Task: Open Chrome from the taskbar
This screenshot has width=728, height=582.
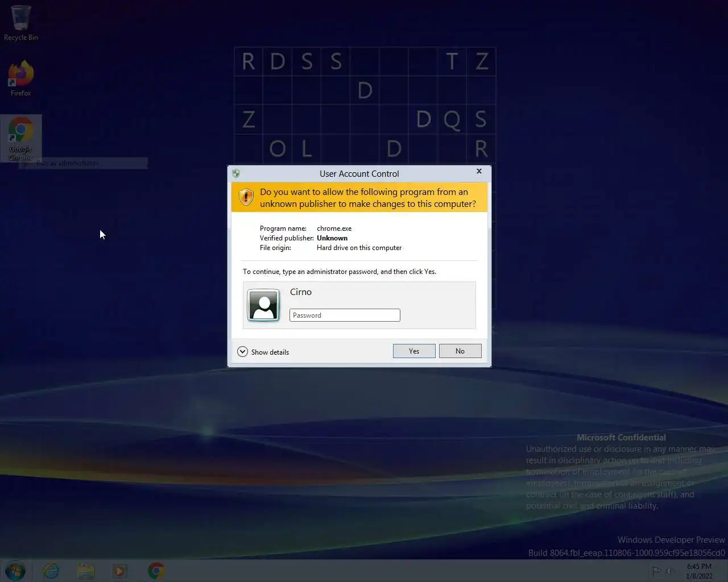Action: pyautogui.click(x=156, y=571)
